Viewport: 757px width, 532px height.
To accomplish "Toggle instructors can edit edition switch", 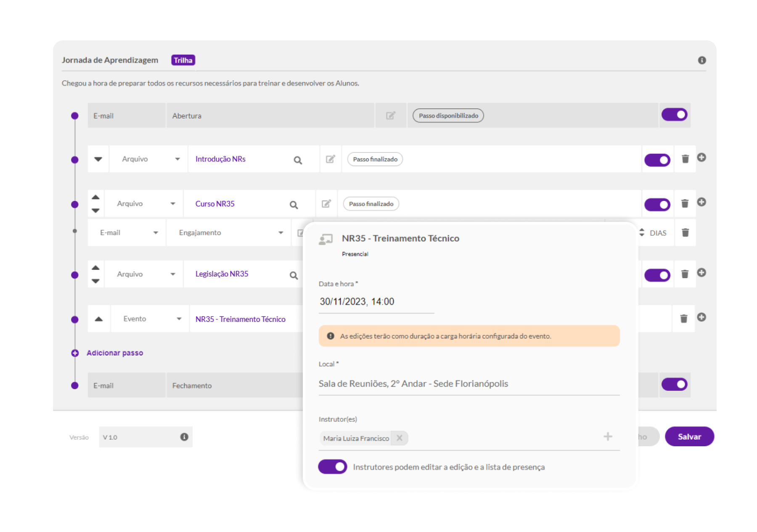I will 332,467.
